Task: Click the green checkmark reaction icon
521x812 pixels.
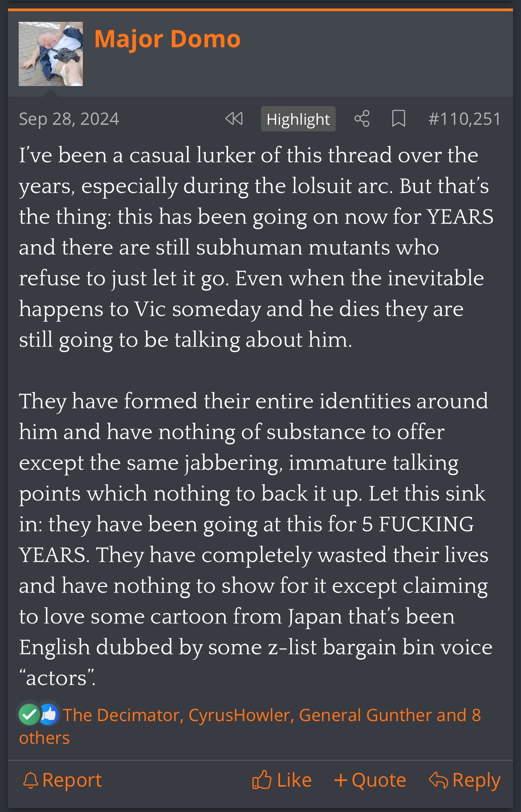Action: (x=29, y=714)
